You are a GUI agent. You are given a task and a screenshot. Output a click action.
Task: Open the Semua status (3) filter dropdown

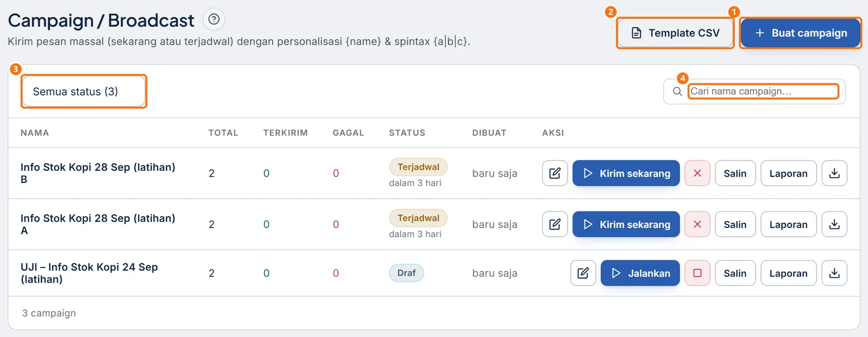tap(84, 91)
